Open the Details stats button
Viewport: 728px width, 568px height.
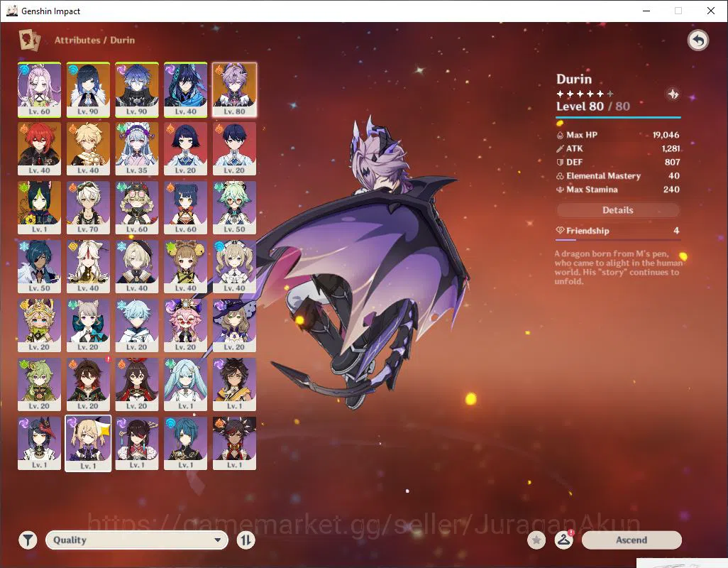[x=617, y=210]
